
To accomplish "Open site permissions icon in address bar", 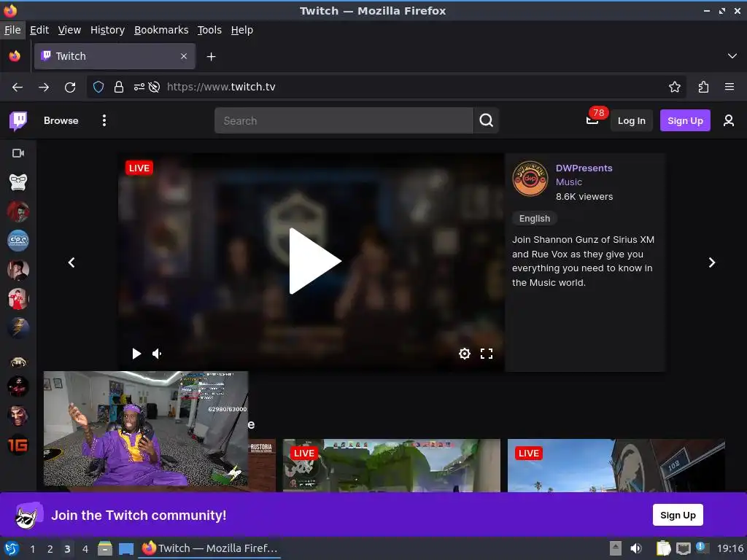I will 139,87.
